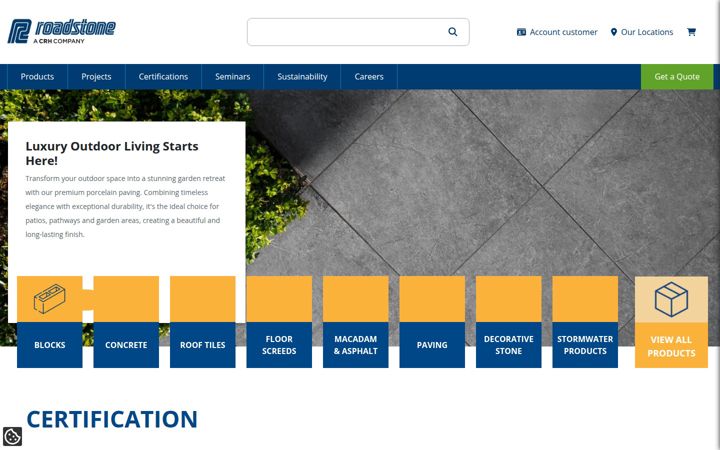Focus the site search field
The height and width of the screenshot is (450, 720).
[x=358, y=32]
